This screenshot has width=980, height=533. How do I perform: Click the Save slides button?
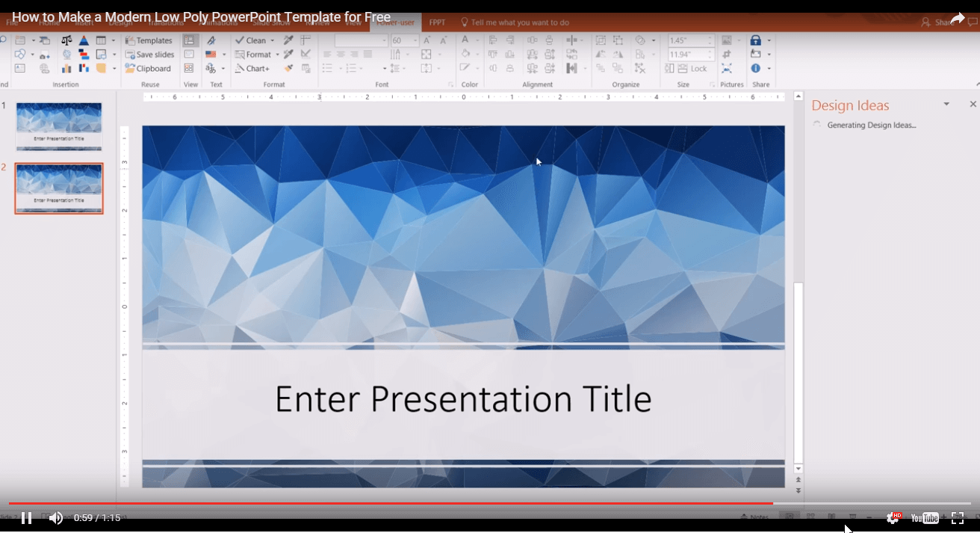click(x=149, y=55)
